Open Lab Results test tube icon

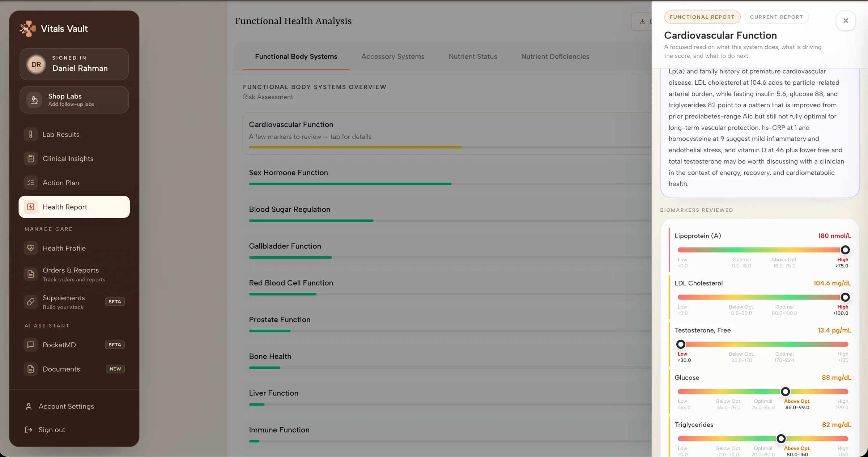coord(31,135)
